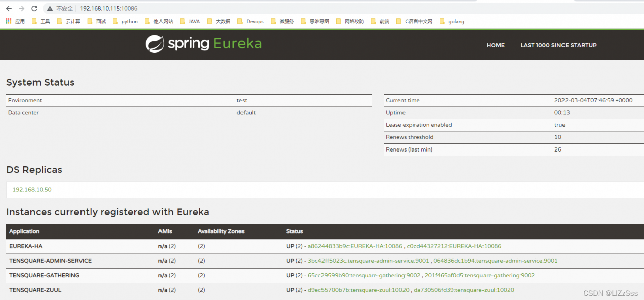Click the Renews (last min) value 26

click(x=558, y=149)
